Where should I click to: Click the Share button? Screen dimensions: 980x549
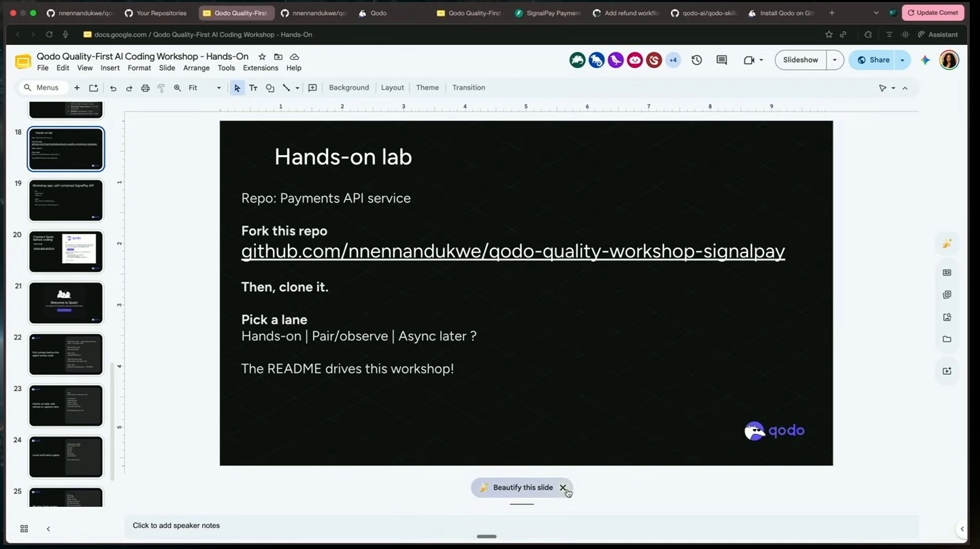872,60
